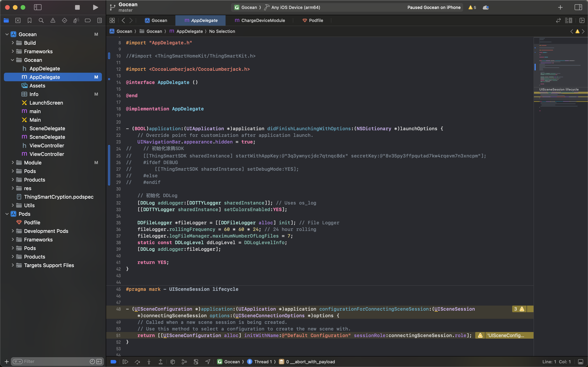Open the Debug navigator icon
588x367 pixels.
click(76, 21)
